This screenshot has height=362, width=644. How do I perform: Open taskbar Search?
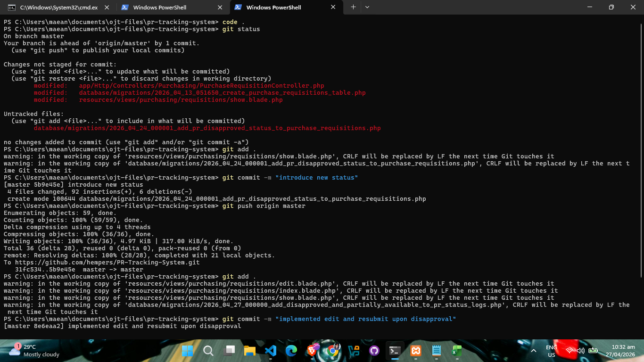click(208, 351)
